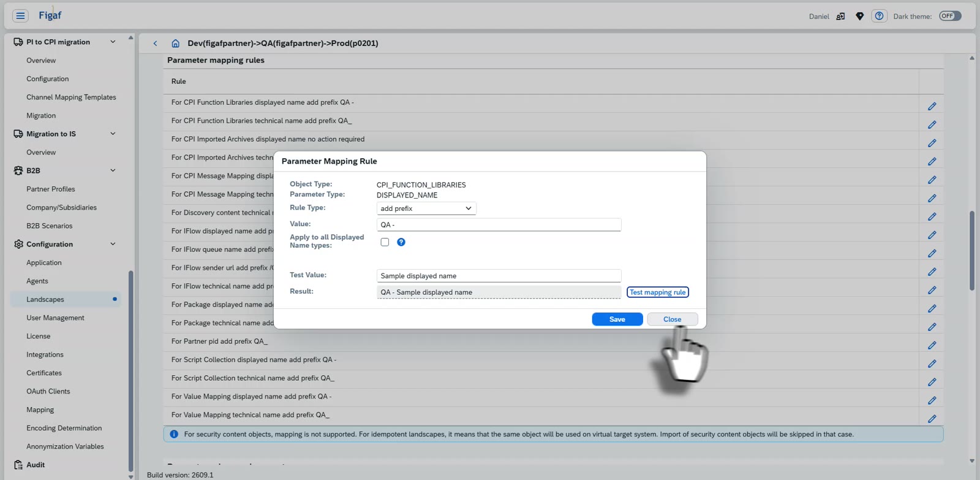Click the Test Value input field
980x480 pixels.
click(499, 276)
